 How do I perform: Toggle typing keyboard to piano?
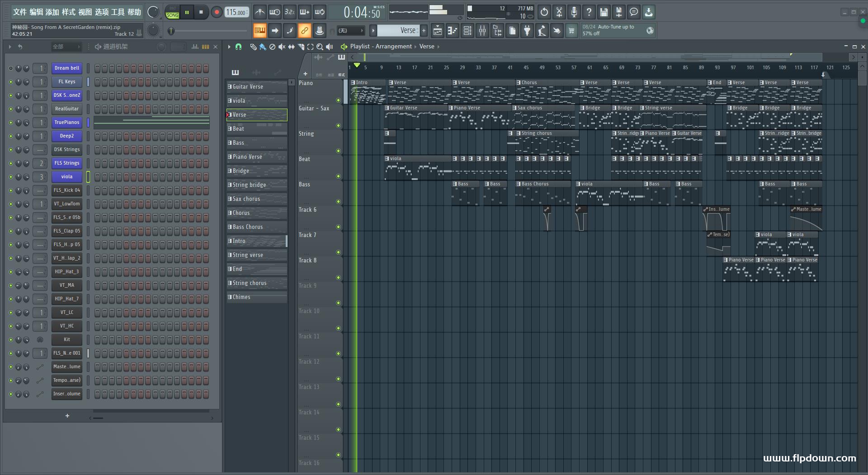tap(259, 31)
